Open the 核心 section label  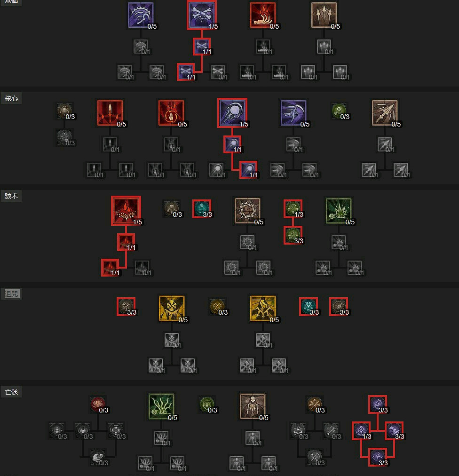pyautogui.click(x=11, y=98)
